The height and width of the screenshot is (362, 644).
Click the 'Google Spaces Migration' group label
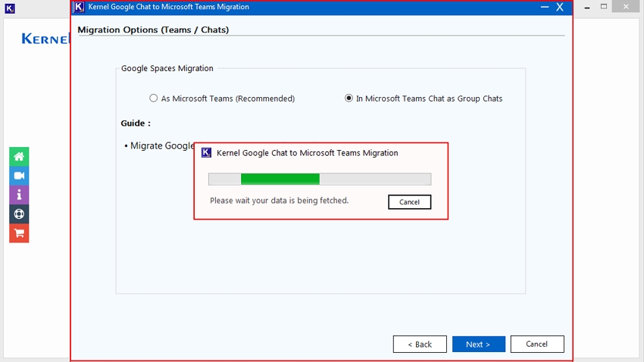pos(167,68)
